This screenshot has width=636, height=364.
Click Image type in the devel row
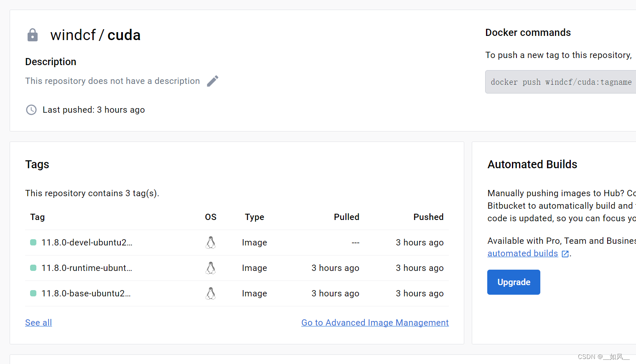[x=254, y=243]
